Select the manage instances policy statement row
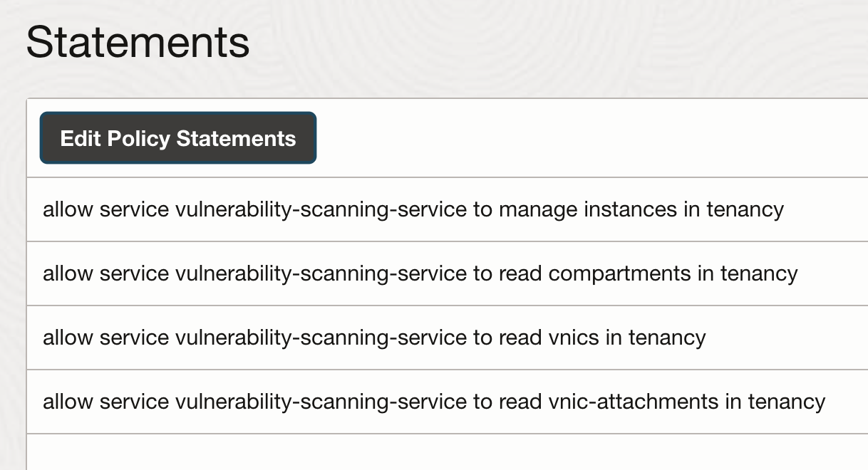Viewport: 868px width, 470px height. click(448, 209)
